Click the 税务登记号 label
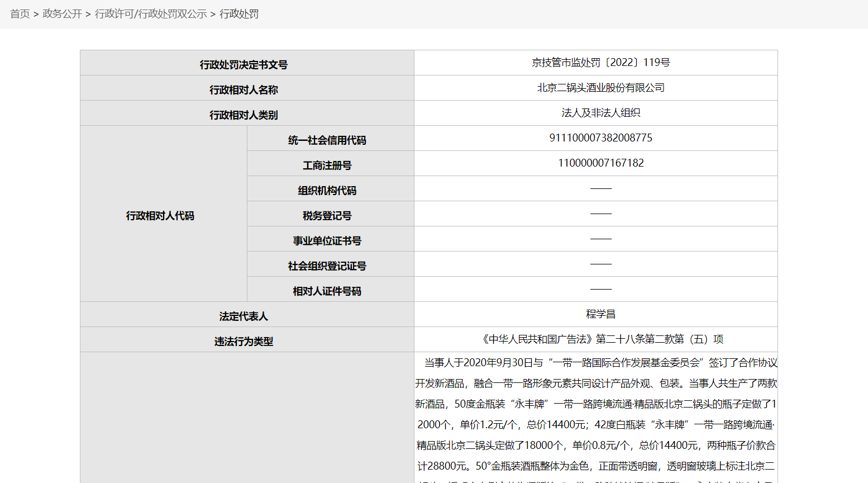 point(327,216)
